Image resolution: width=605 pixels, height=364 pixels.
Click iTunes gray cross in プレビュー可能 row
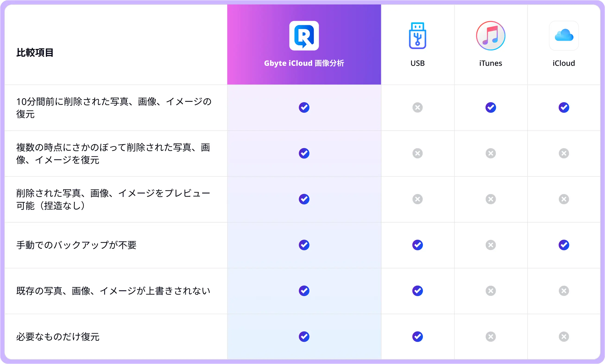click(490, 199)
